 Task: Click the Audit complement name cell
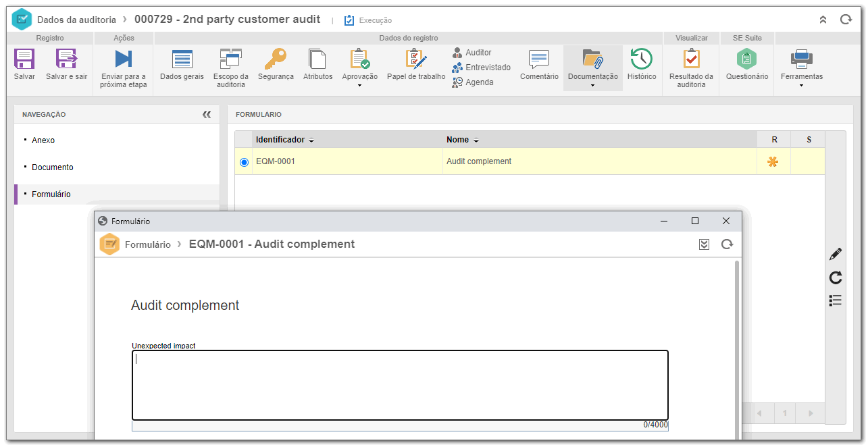[x=600, y=161]
